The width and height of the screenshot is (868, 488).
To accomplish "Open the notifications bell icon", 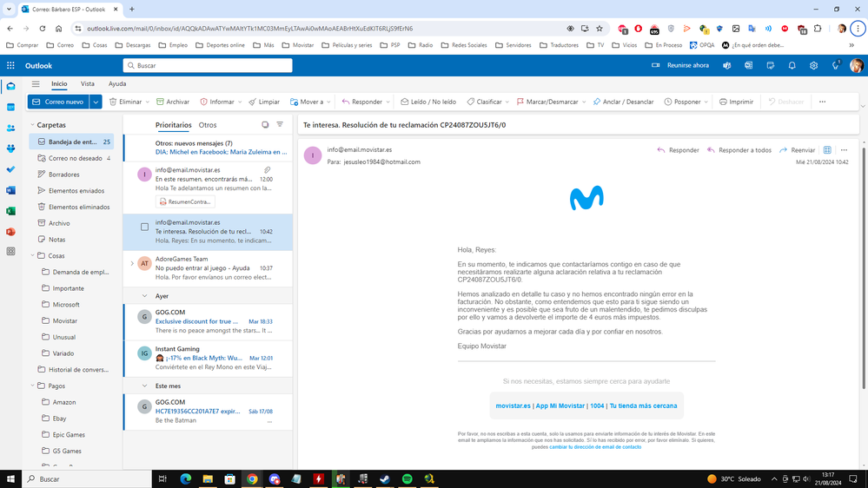I will coord(792,65).
